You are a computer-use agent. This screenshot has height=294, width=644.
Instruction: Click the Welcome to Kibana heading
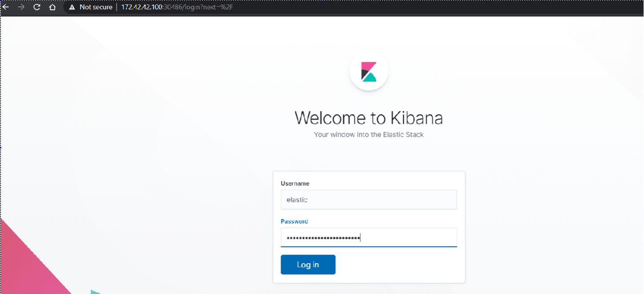pyautogui.click(x=369, y=118)
